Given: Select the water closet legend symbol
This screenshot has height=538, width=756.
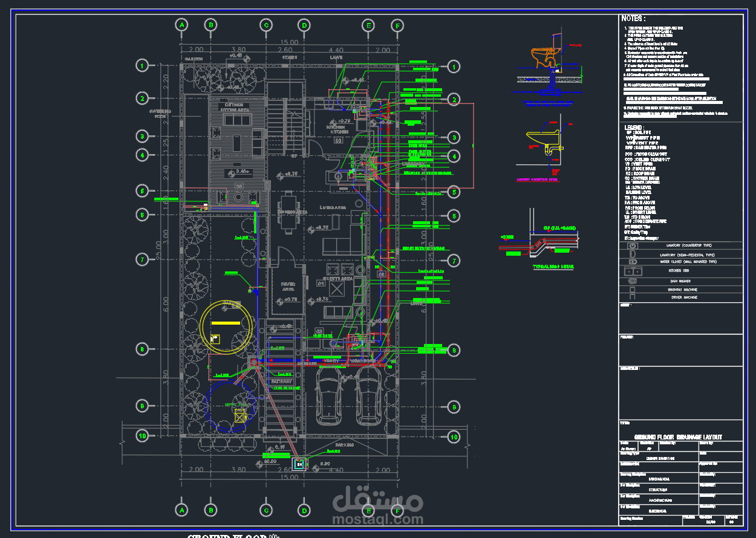Looking at the screenshot, I should point(633,262).
